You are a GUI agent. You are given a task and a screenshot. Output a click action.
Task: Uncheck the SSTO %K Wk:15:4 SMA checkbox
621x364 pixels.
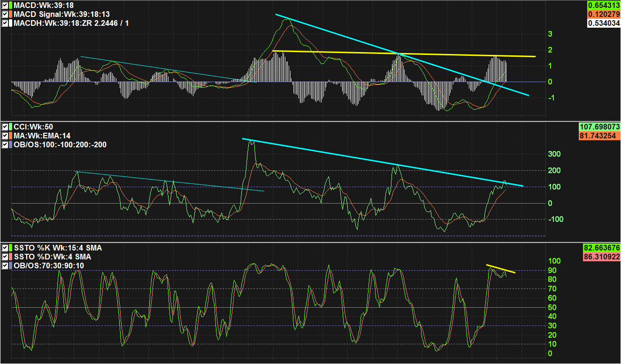click(5, 248)
